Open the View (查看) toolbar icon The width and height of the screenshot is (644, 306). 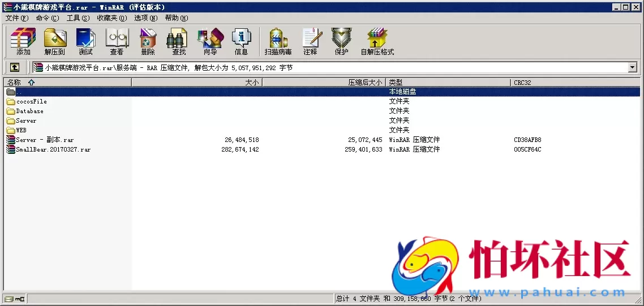(x=117, y=41)
